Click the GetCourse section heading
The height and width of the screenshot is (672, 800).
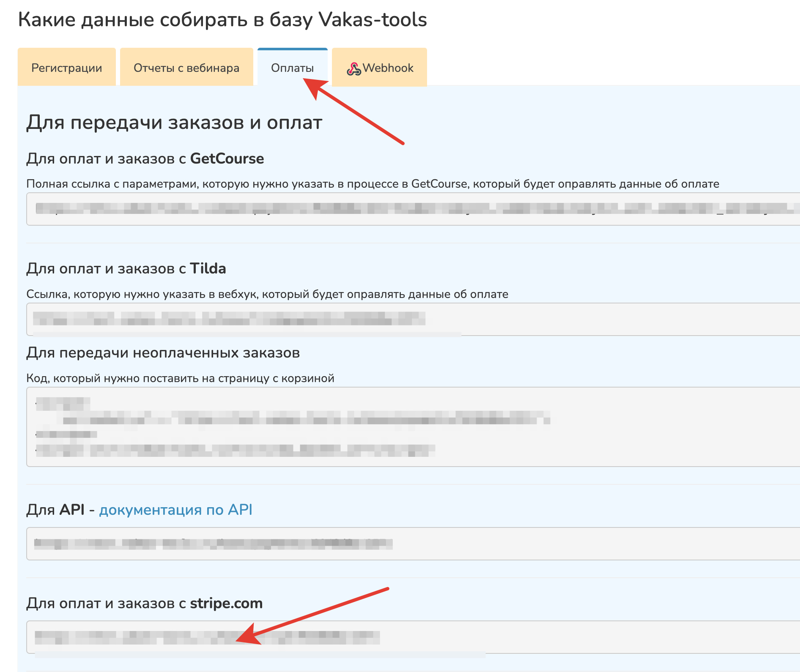[145, 158]
